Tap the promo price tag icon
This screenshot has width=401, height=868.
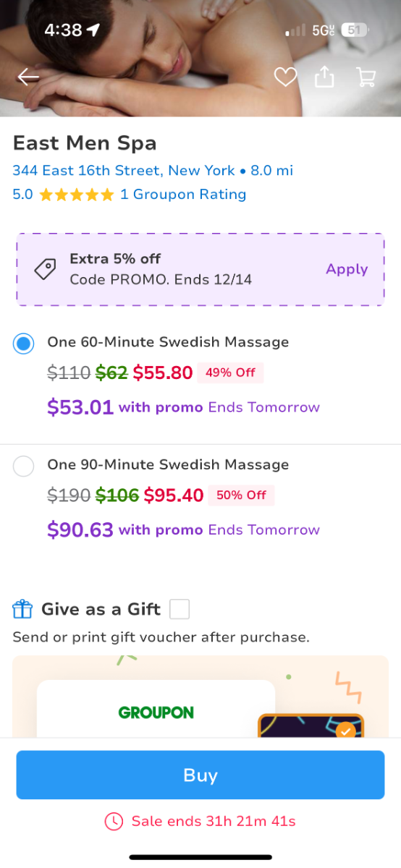tap(46, 269)
